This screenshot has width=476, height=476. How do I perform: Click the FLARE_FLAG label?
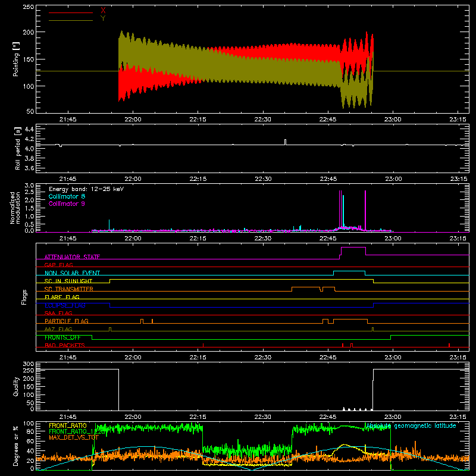pyautogui.click(x=62, y=297)
